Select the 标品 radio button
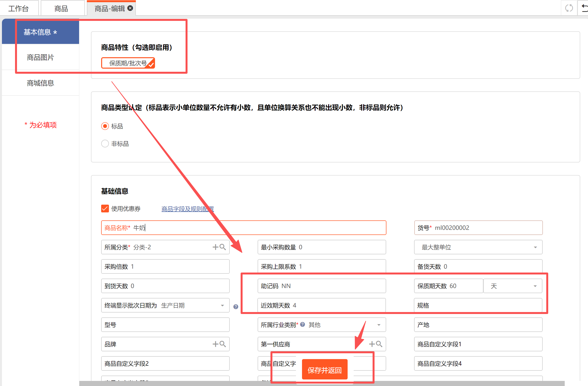 click(105, 126)
